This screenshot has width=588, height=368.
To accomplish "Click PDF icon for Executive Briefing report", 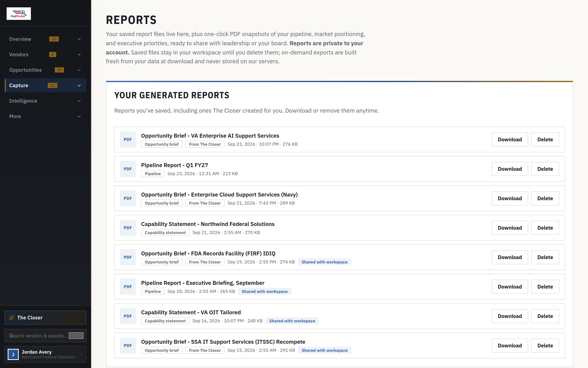I will tap(128, 287).
